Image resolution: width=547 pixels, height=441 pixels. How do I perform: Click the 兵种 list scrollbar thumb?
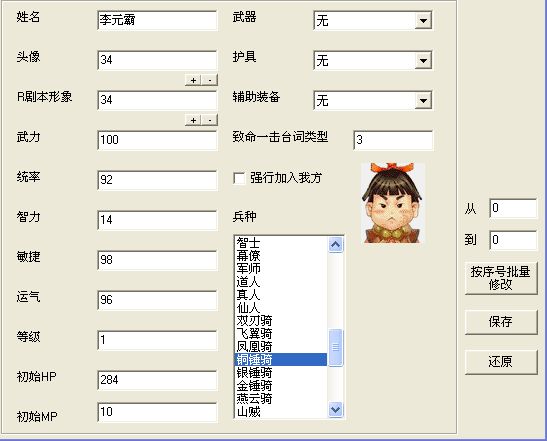[336, 347]
